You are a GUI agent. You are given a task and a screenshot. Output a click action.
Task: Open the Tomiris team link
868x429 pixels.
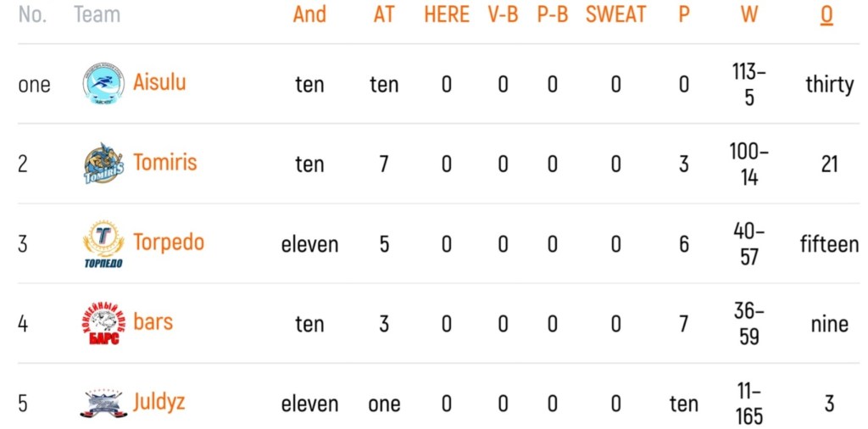[165, 163]
